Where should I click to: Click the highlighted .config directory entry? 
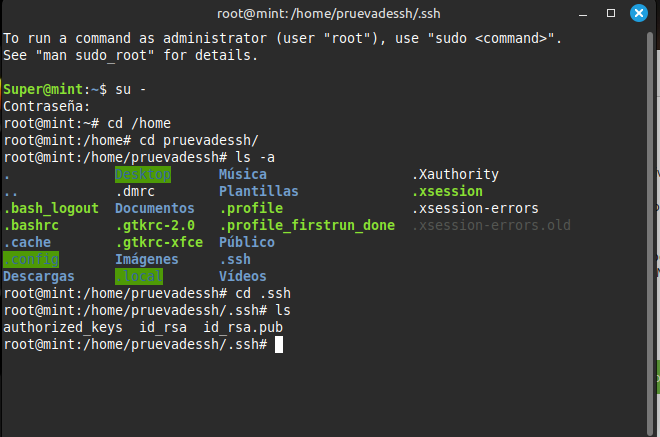[31, 259]
